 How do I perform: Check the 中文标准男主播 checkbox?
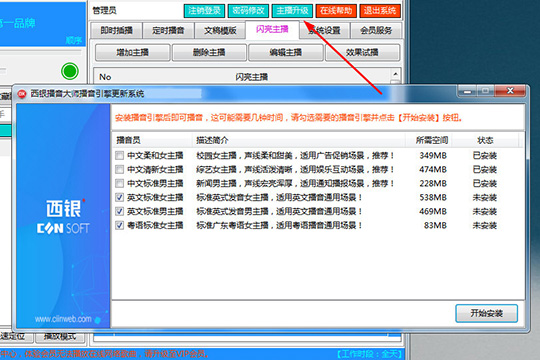120,183
